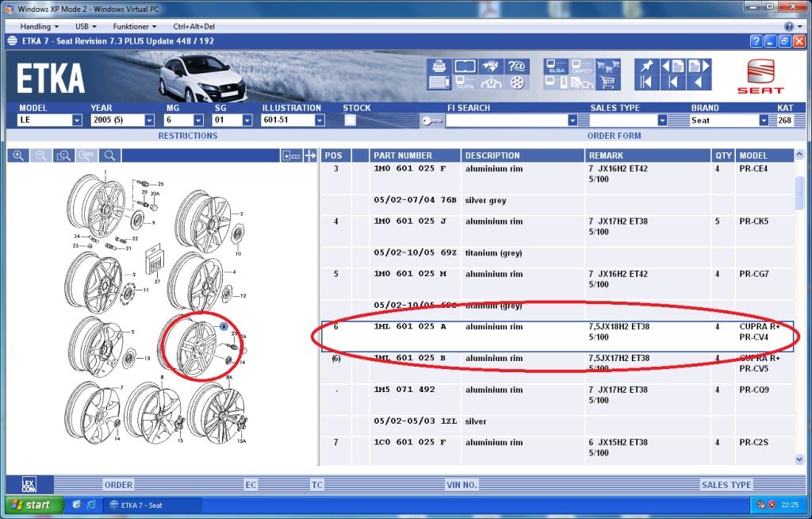The width and height of the screenshot is (812, 519).
Task: Expand the MG dropdown
Action: pyautogui.click(x=198, y=121)
